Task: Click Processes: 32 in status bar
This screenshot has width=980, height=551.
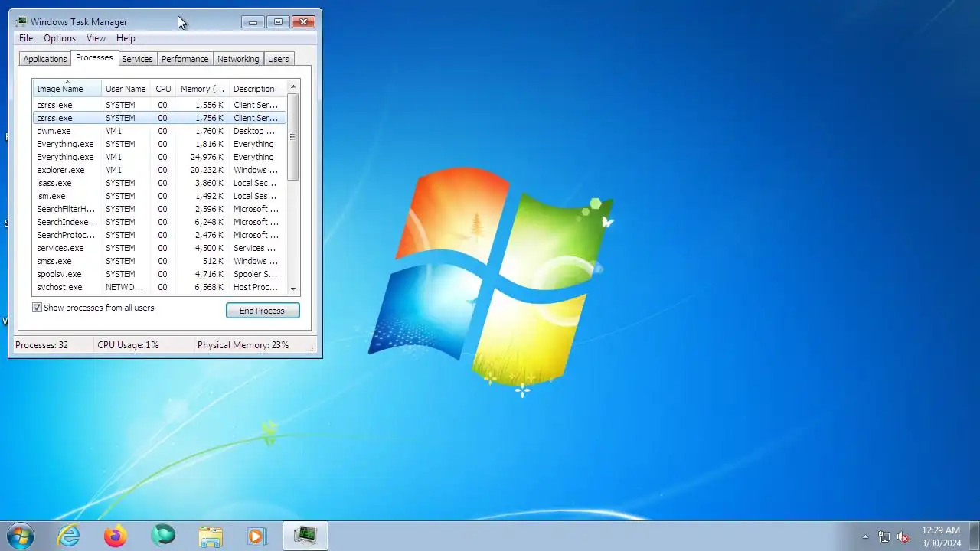Action: [x=41, y=345]
